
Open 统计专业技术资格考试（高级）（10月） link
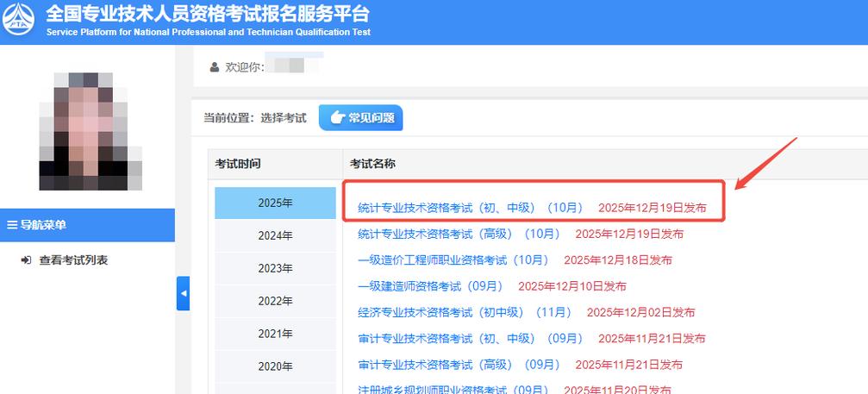point(459,235)
